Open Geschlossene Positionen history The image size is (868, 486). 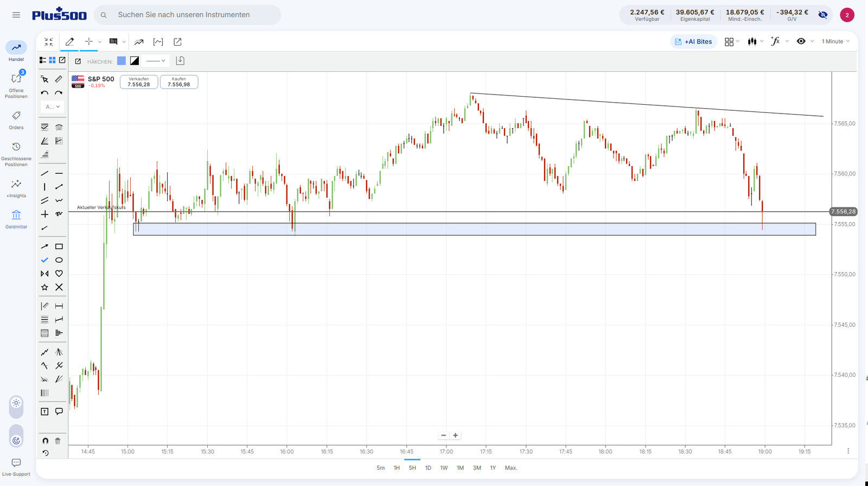pos(16,154)
